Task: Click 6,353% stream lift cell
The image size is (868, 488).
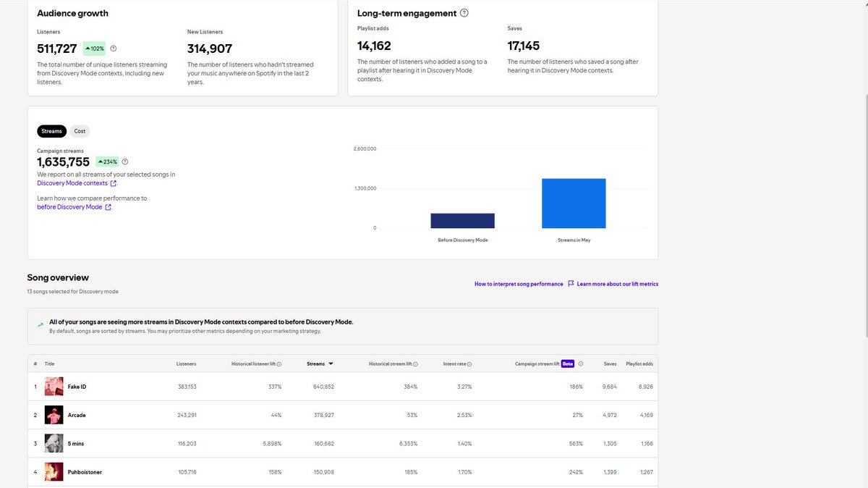Action: 407,443
